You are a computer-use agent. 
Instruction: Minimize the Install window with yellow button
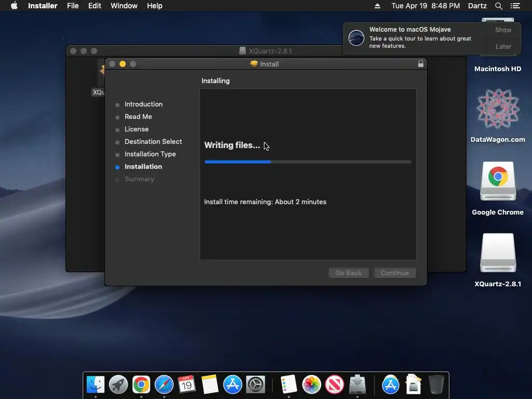[123, 64]
